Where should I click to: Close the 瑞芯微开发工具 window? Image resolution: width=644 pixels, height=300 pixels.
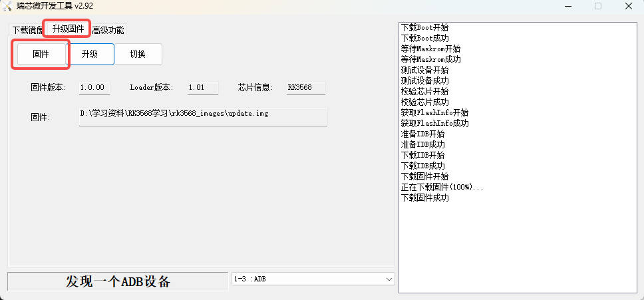click(629, 6)
